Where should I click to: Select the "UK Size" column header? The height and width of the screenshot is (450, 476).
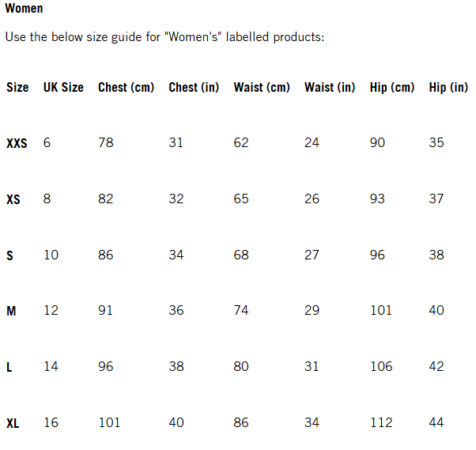pyautogui.click(x=63, y=87)
